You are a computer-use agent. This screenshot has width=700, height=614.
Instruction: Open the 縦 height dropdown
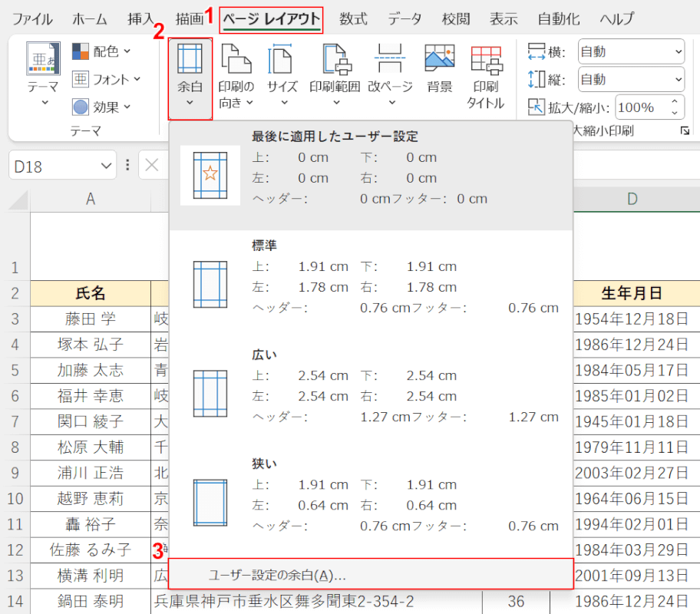pyautogui.click(x=630, y=80)
